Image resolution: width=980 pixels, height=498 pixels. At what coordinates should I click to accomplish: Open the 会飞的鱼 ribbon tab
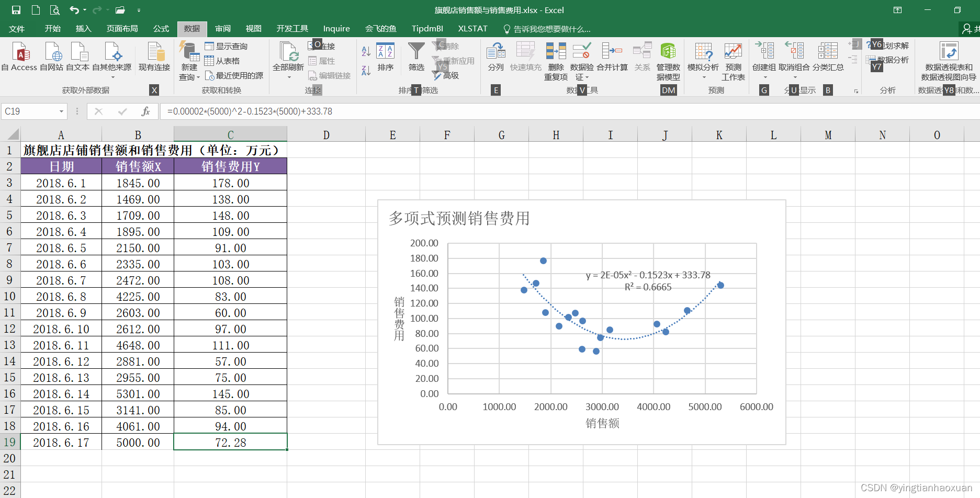click(380, 29)
